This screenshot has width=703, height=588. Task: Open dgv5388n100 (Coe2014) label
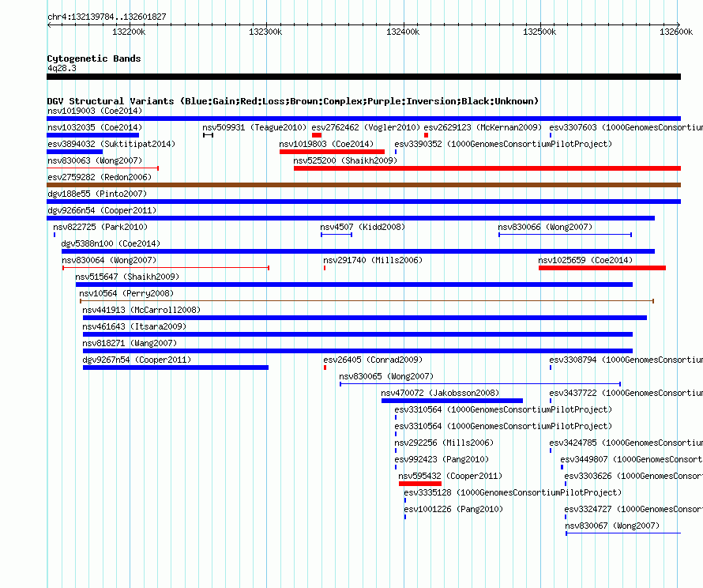click(x=111, y=243)
